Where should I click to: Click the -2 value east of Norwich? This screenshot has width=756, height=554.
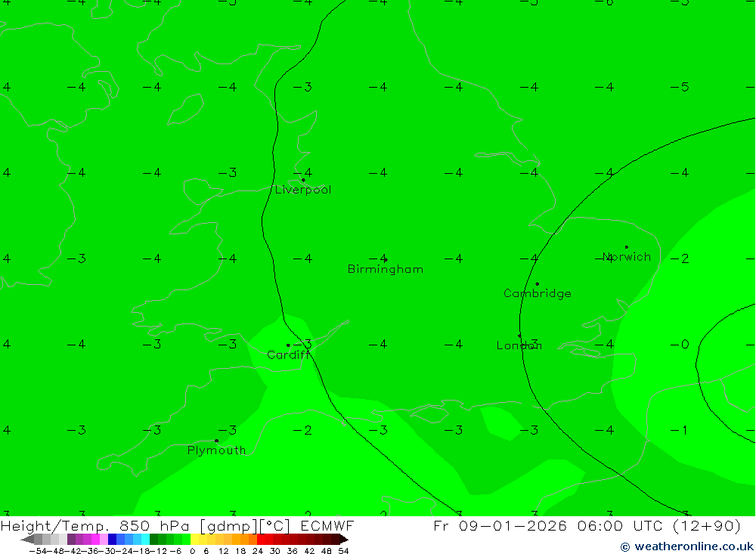point(680,258)
